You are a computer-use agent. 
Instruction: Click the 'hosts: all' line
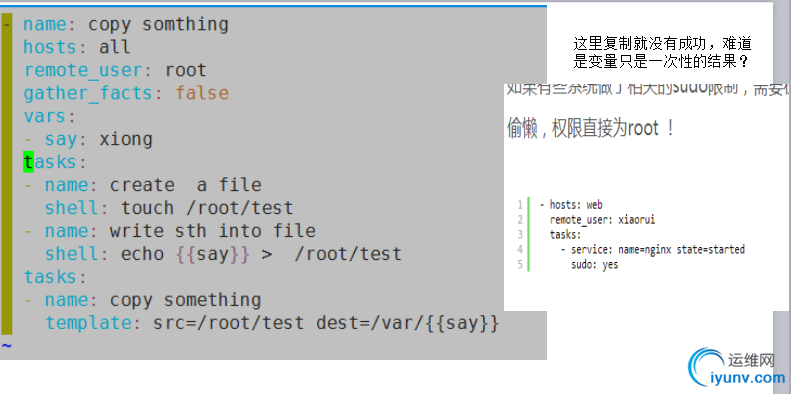[x=77, y=47]
